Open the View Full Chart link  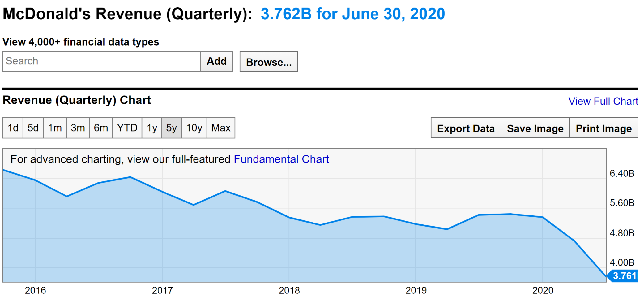(x=603, y=101)
